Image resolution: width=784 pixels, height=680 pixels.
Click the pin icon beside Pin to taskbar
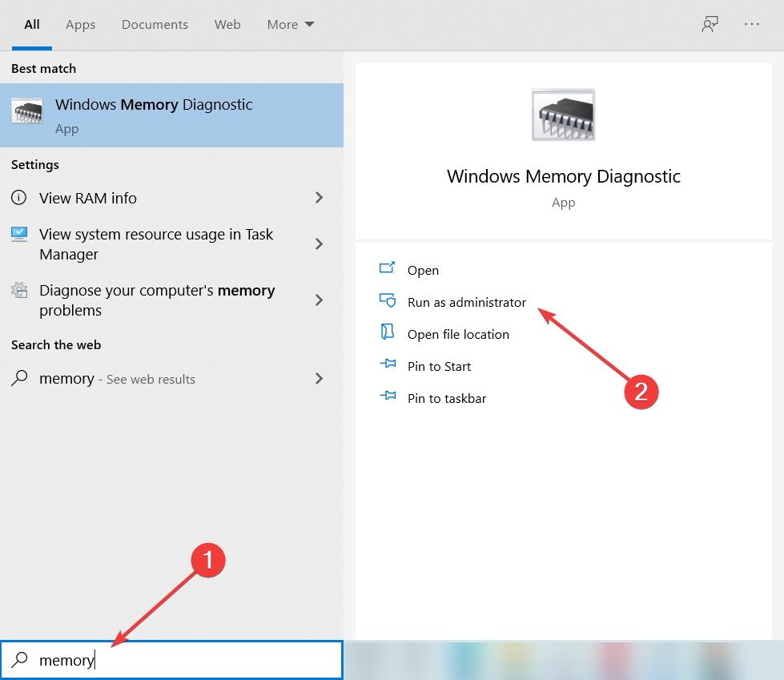coord(388,396)
